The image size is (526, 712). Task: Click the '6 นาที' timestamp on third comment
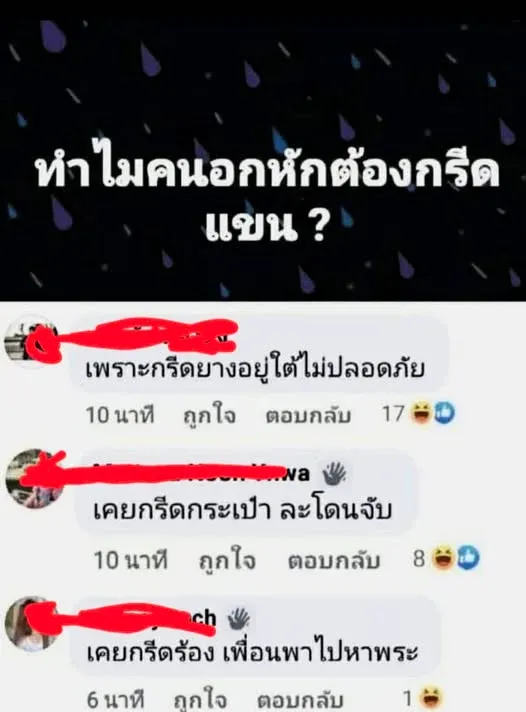point(115,700)
